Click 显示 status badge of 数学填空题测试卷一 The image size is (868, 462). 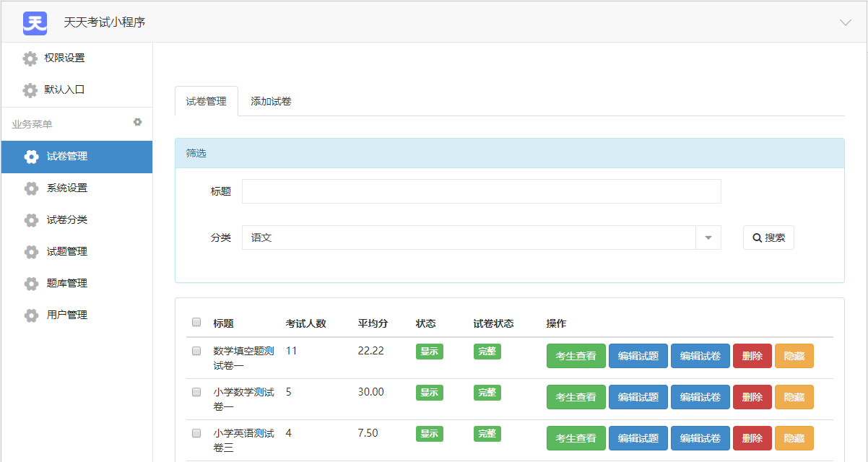click(430, 352)
